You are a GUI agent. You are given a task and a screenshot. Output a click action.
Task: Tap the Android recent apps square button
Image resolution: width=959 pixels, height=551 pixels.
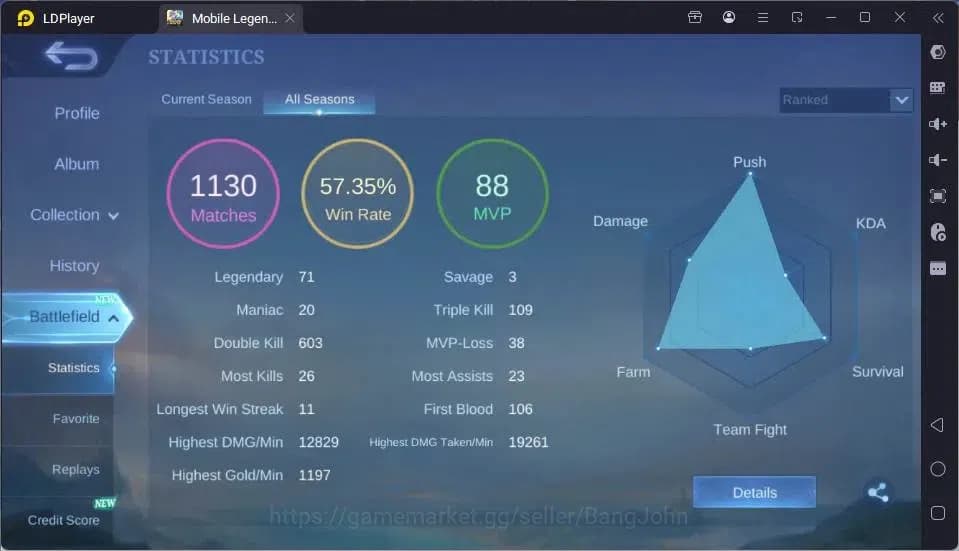point(938,512)
